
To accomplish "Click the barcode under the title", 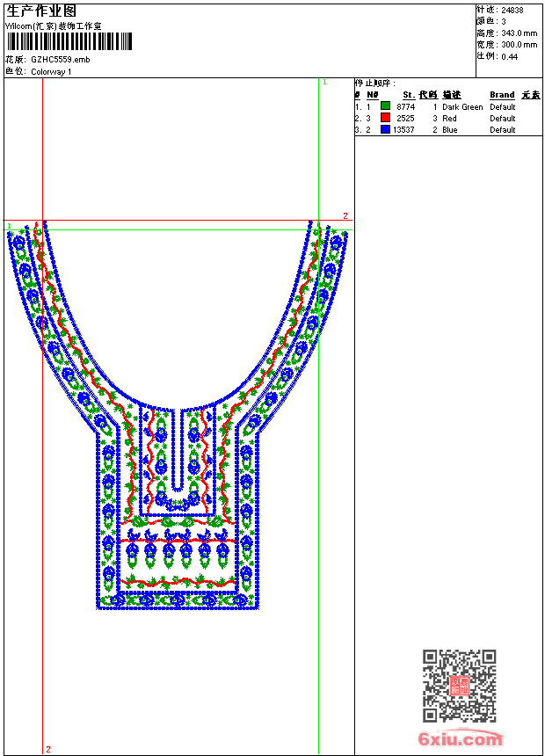I will (x=69, y=41).
